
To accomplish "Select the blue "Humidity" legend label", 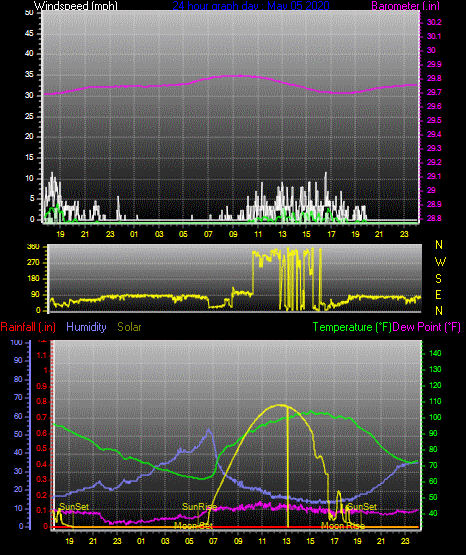I will pyautogui.click(x=86, y=327).
